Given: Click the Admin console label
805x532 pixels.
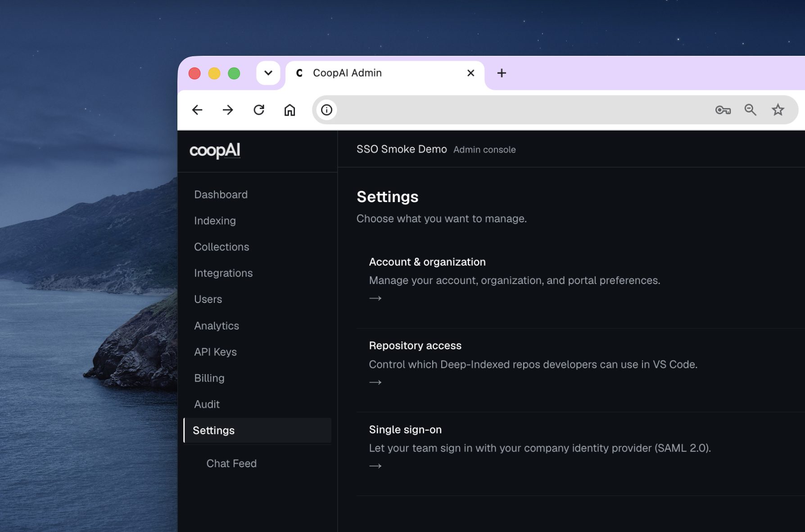Looking at the screenshot, I should click(x=484, y=149).
